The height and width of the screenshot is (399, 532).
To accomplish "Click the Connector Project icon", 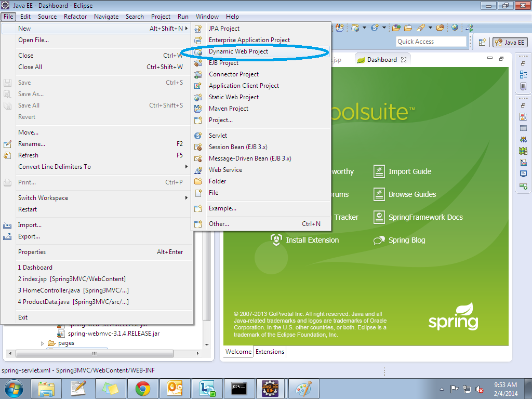I will pyautogui.click(x=198, y=74).
